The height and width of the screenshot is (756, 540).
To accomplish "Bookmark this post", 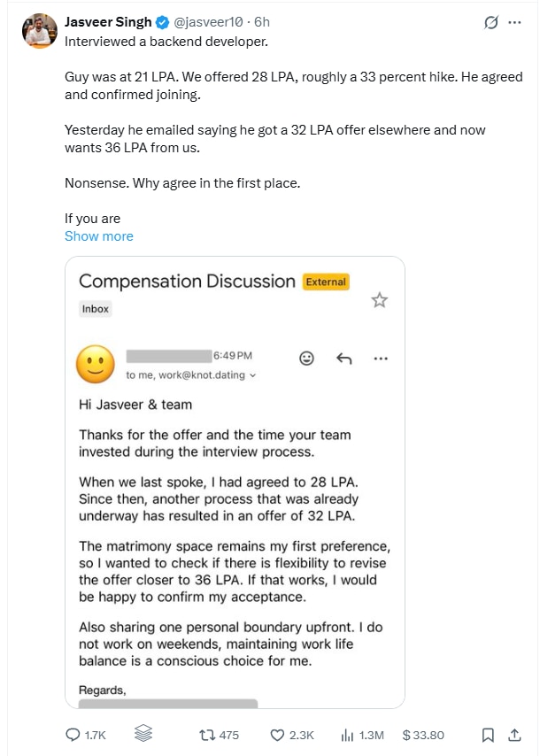I will (x=488, y=735).
